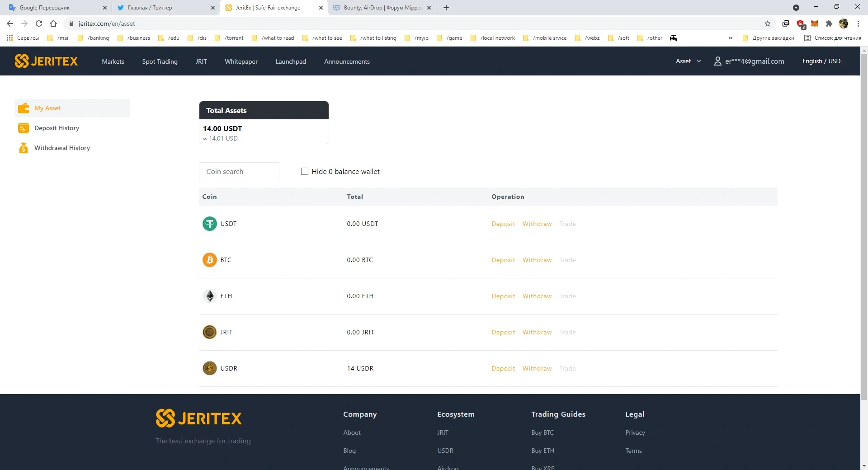The width and height of the screenshot is (868, 470).
Task: Click the browser forward arrow
Action: pos(24,23)
